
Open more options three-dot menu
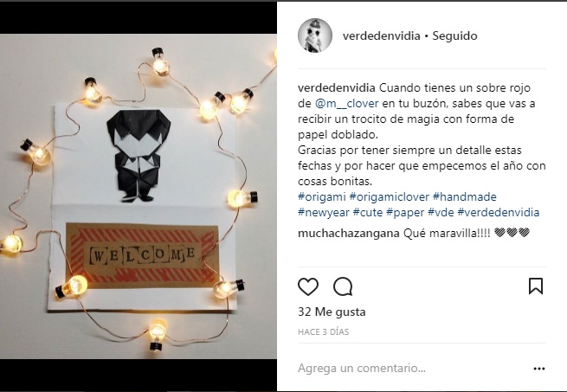point(538,369)
